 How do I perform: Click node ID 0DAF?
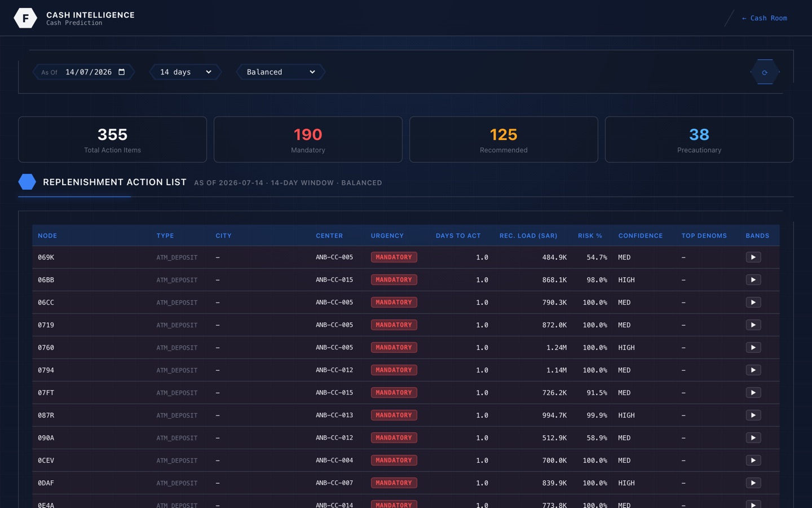(x=46, y=483)
